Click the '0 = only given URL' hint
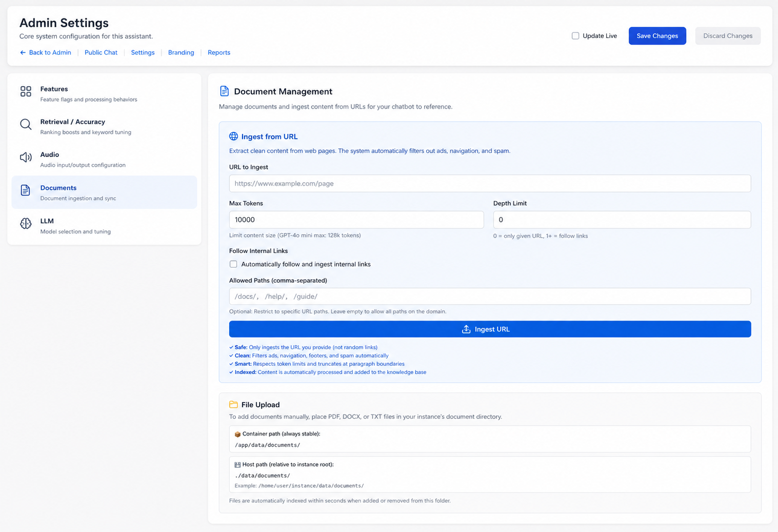 point(541,236)
